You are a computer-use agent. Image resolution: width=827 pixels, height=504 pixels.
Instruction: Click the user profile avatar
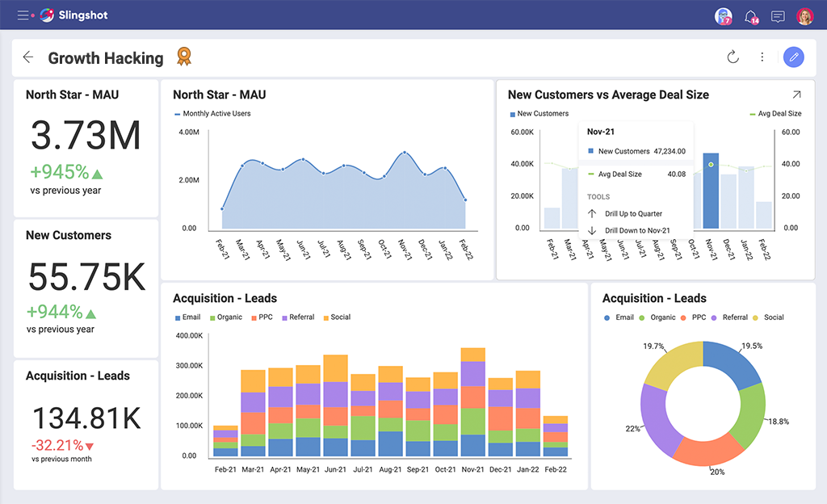click(804, 15)
